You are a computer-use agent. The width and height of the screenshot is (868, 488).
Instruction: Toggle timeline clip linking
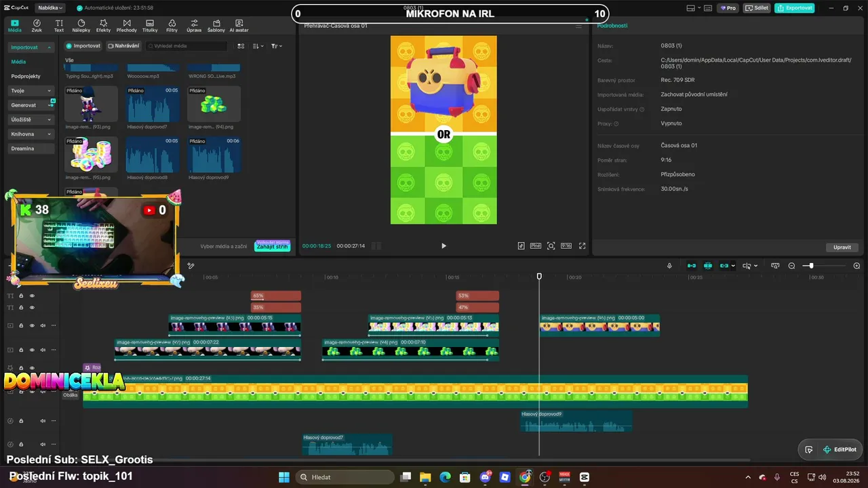point(724,266)
